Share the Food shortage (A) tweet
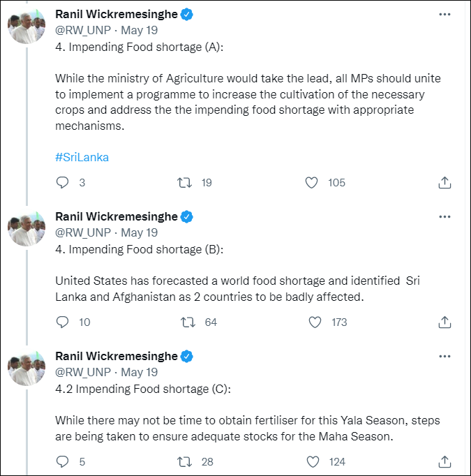 point(444,183)
